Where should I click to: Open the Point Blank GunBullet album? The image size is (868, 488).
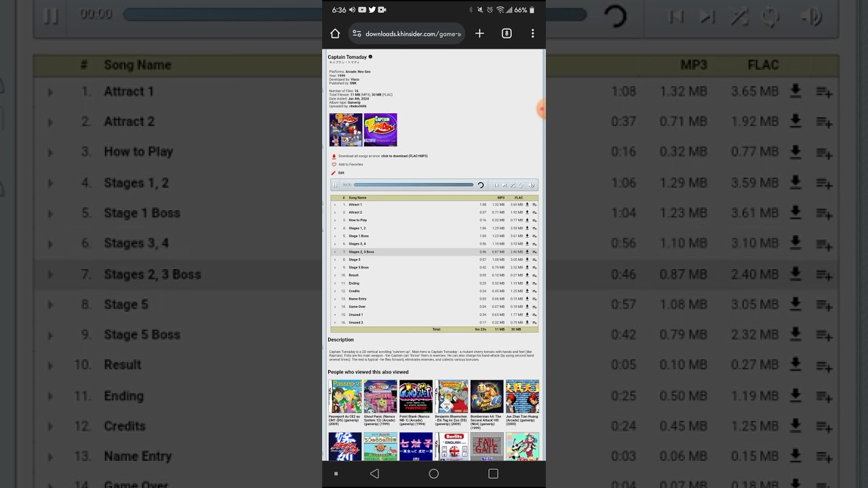pyautogui.click(x=416, y=396)
